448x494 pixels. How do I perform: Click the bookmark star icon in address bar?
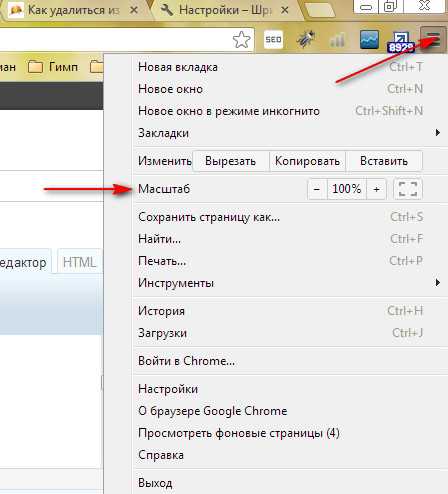pyautogui.click(x=241, y=40)
